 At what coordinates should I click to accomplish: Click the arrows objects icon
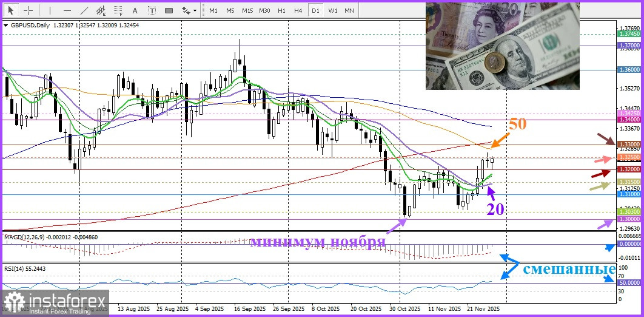point(186,10)
